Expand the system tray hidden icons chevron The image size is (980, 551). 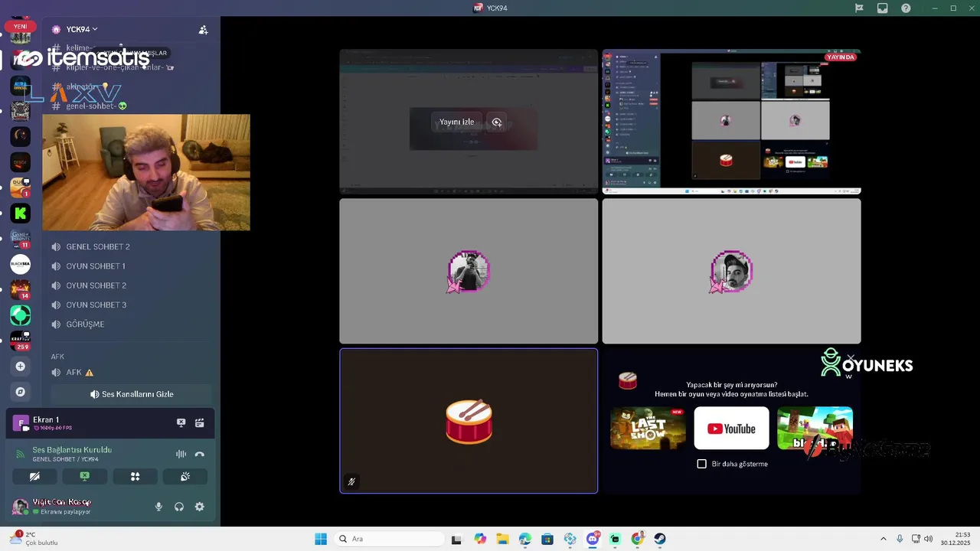click(883, 539)
